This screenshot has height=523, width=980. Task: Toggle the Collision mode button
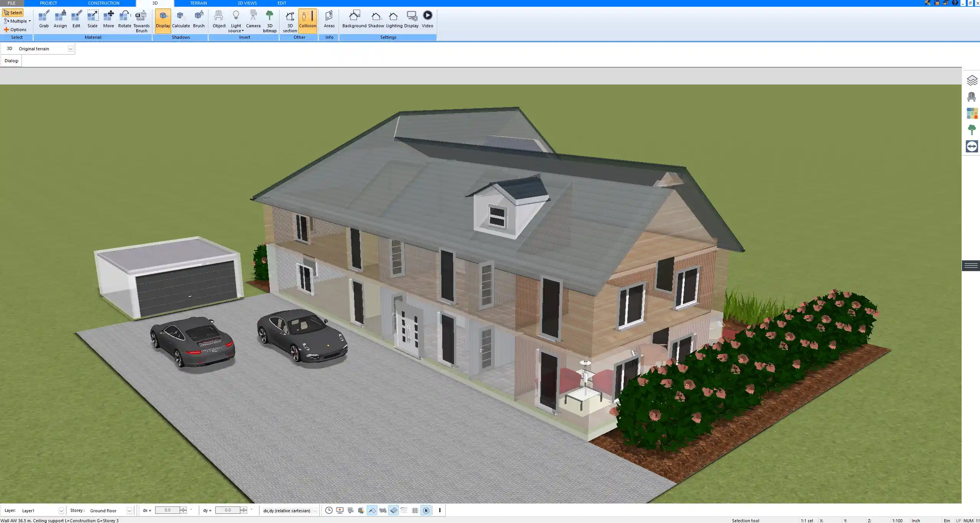[307, 20]
